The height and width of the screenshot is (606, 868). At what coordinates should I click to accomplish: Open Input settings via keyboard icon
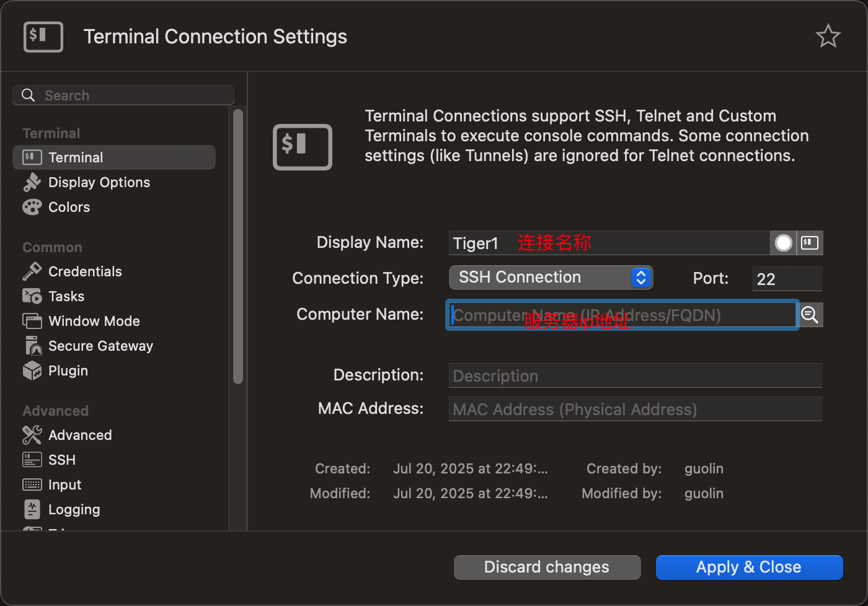coord(32,484)
